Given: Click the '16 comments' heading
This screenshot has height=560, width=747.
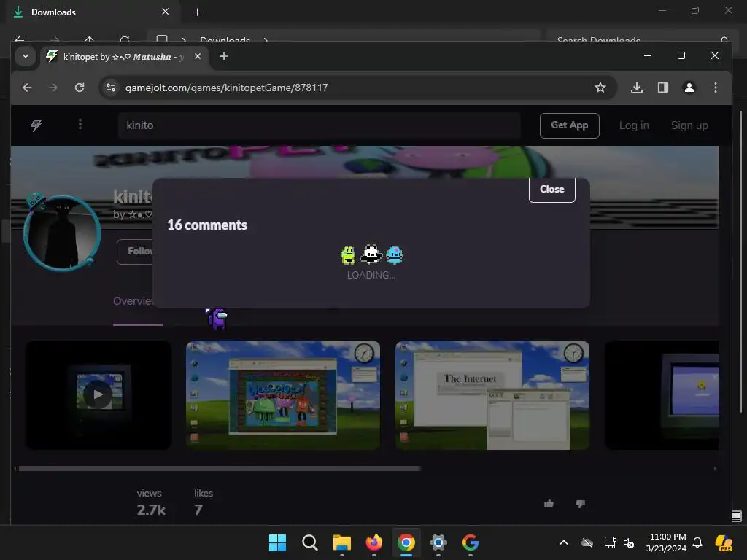Looking at the screenshot, I should [207, 225].
